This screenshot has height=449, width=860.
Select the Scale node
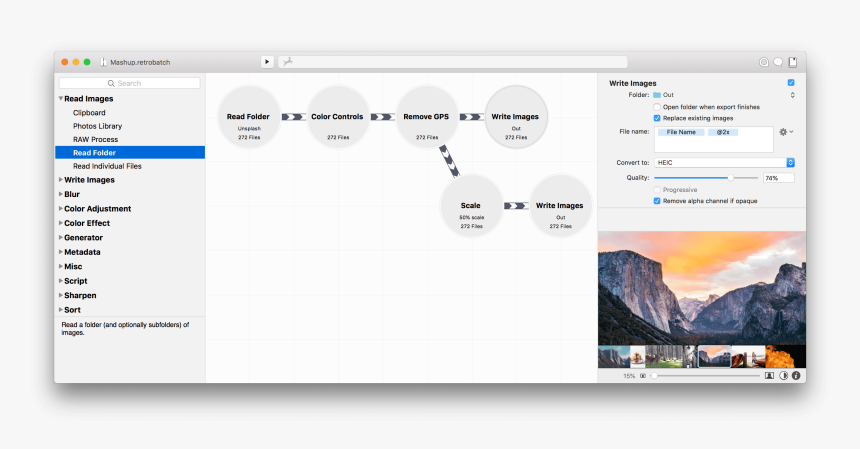(x=471, y=206)
